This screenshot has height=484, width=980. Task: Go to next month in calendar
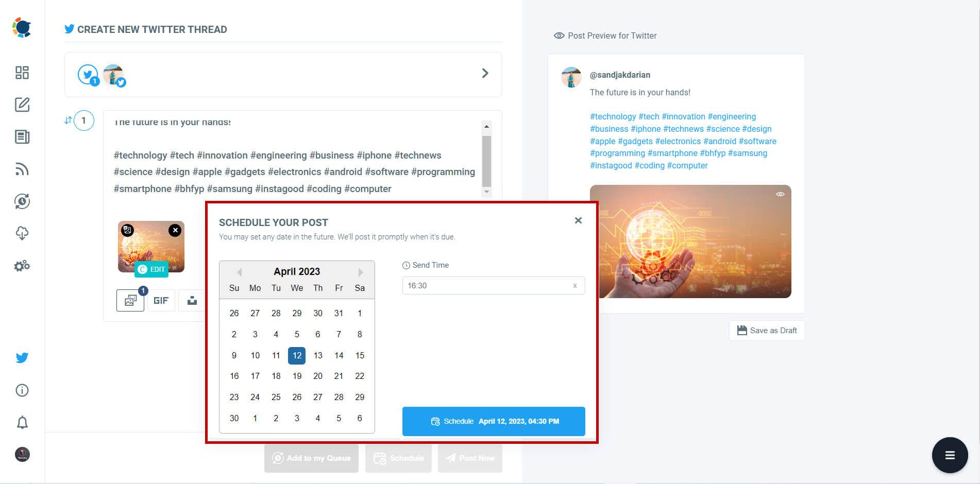[x=360, y=271]
